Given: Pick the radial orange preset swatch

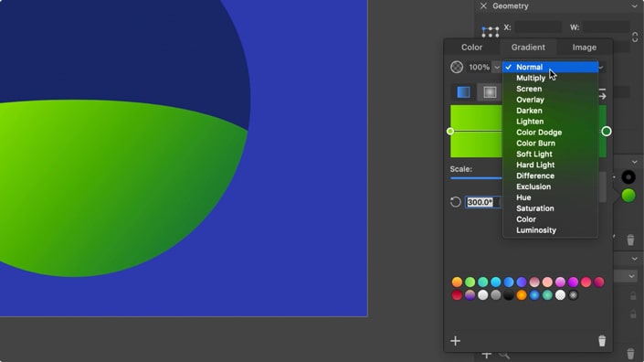Looking at the screenshot, I should coord(522,295).
